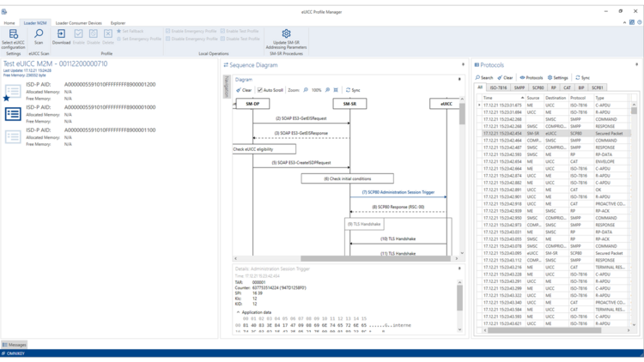Fit the sequence diagram to view

click(x=336, y=90)
